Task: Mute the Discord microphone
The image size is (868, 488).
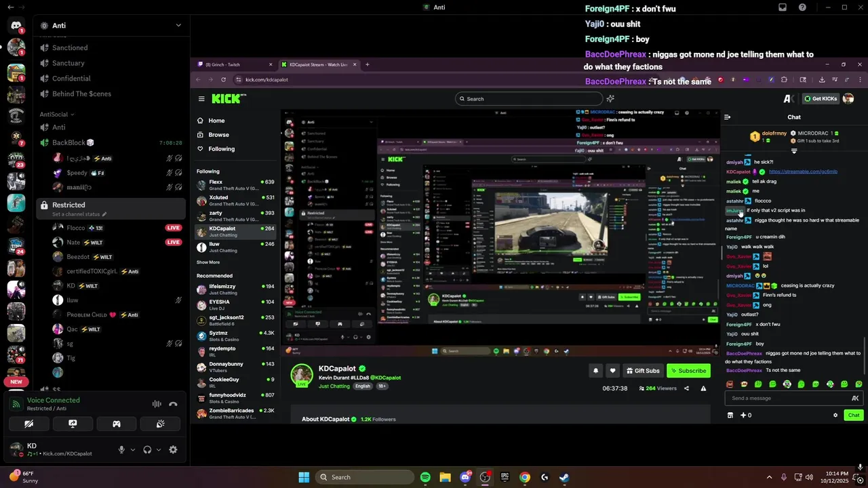Action: point(122,449)
